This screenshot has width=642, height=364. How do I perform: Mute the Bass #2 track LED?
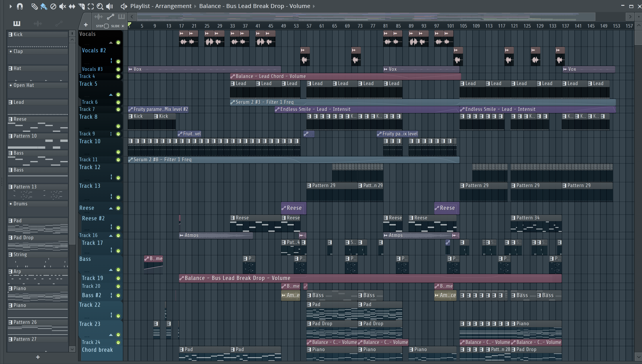coord(118,296)
